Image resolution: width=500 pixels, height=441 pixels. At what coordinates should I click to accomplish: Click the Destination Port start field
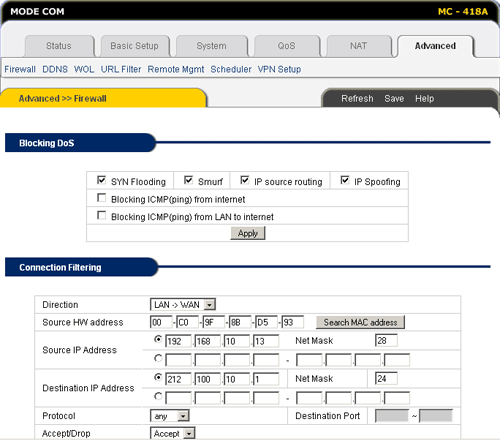click(392, 416)
